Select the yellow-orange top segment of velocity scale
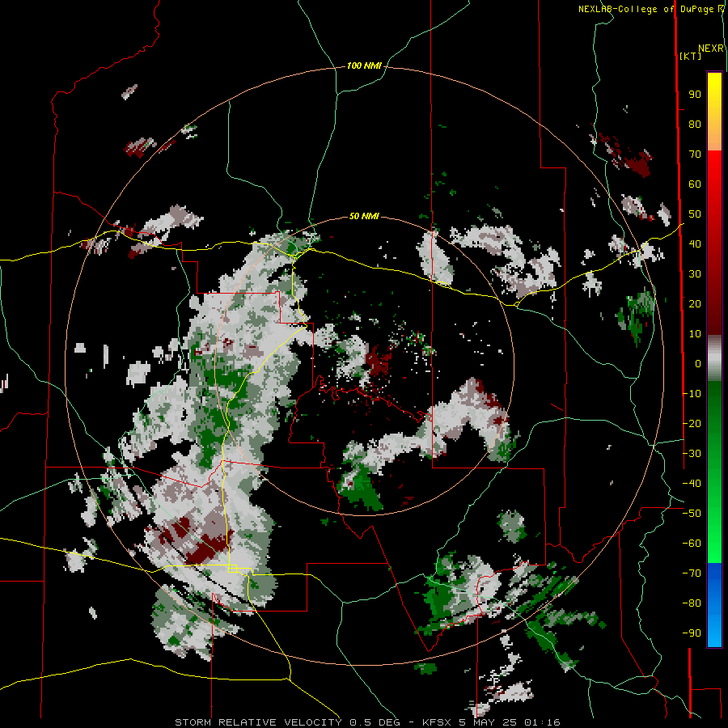This screenshot has width=728, height=728. pyautogui.click(x=714, y=112)
